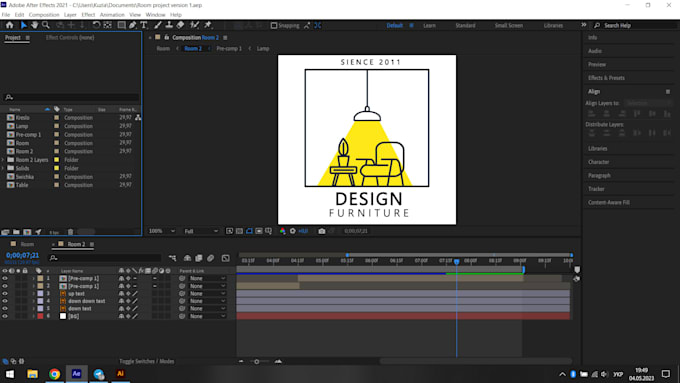Open the Composition menu
The image size is (680, 383).
pyautogui.click(x=44, y=15)
